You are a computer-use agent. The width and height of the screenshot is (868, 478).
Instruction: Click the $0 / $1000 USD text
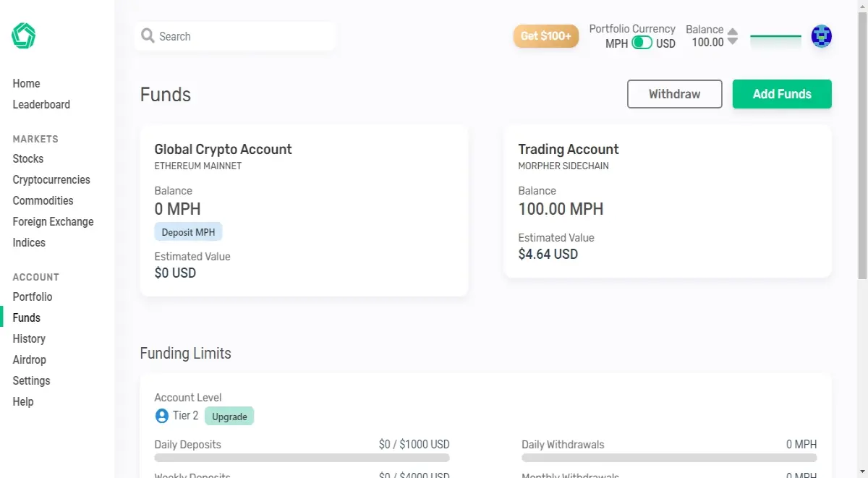pos(414,445)
